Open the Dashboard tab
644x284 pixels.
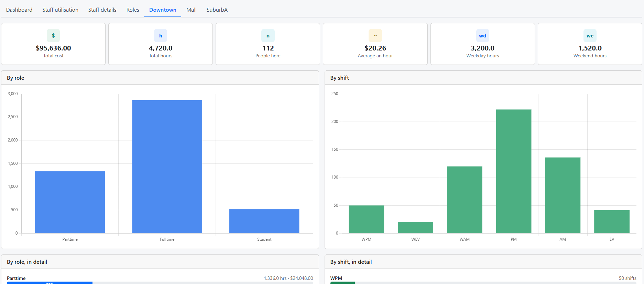(19, 10)
